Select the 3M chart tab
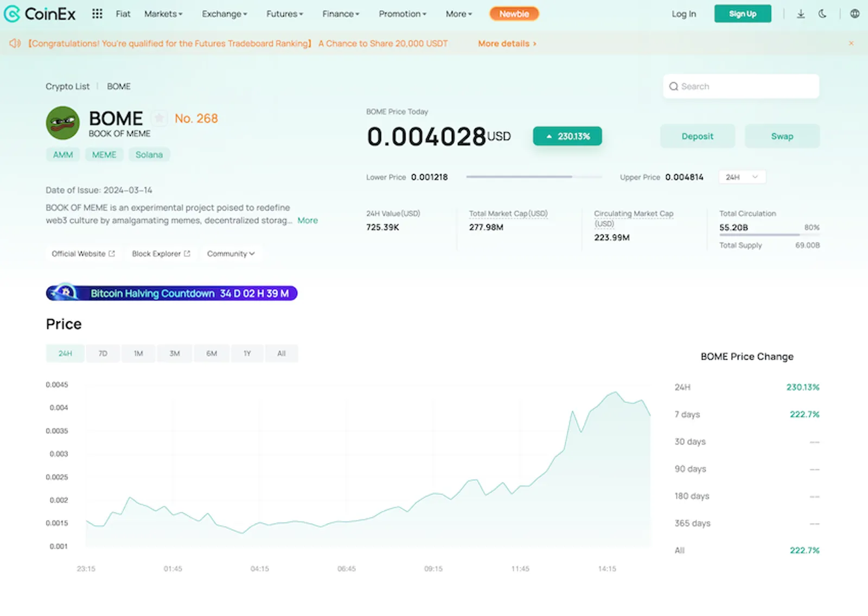Image resolution: width=868 pixels, height=616 pixels. pyautogui.click(x=175, y=353)
